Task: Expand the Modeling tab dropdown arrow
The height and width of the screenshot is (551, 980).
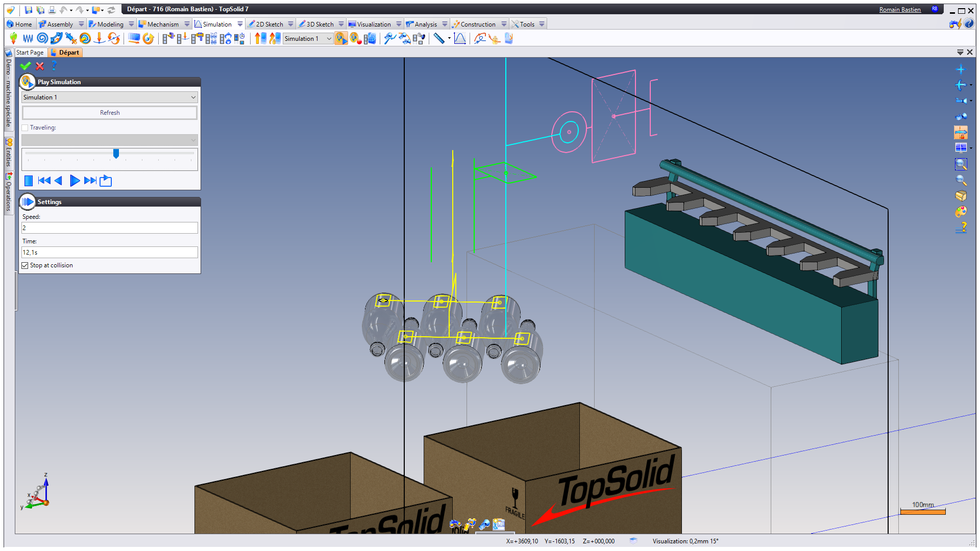Action: (131, 24)
